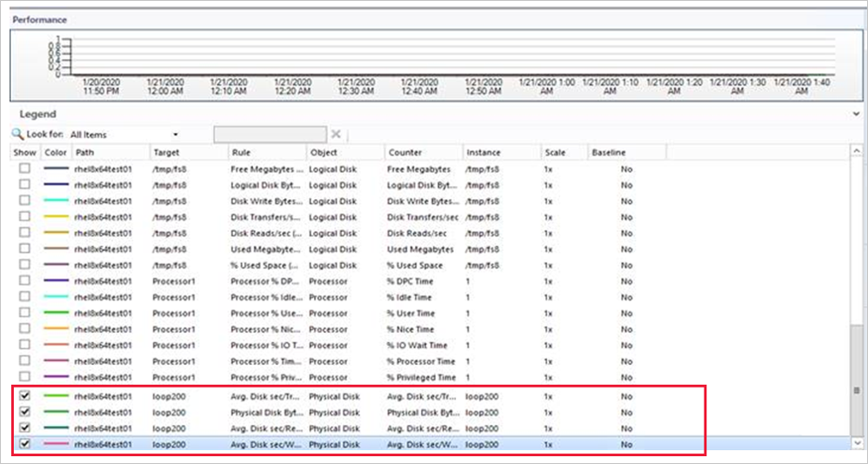Check the % Idle Time row checkbox
The height and width of the screenshot is (464, 868).
coord(25,297)
